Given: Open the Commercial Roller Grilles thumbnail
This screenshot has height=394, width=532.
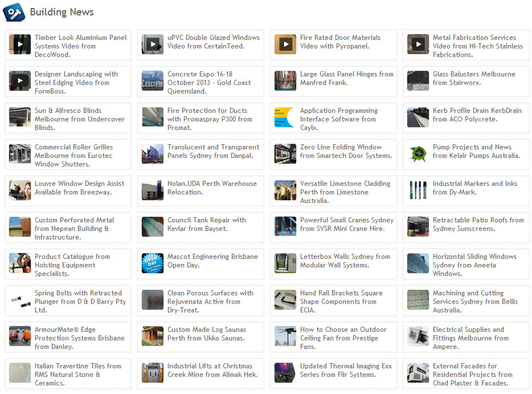Looking at the screenshot, I should (x=20, y=154).
